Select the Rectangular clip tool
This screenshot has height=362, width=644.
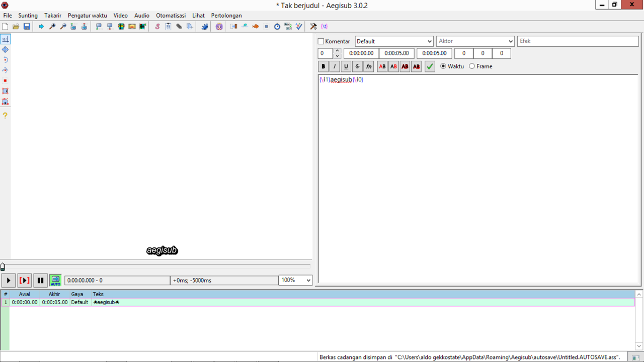click(5, 91)
